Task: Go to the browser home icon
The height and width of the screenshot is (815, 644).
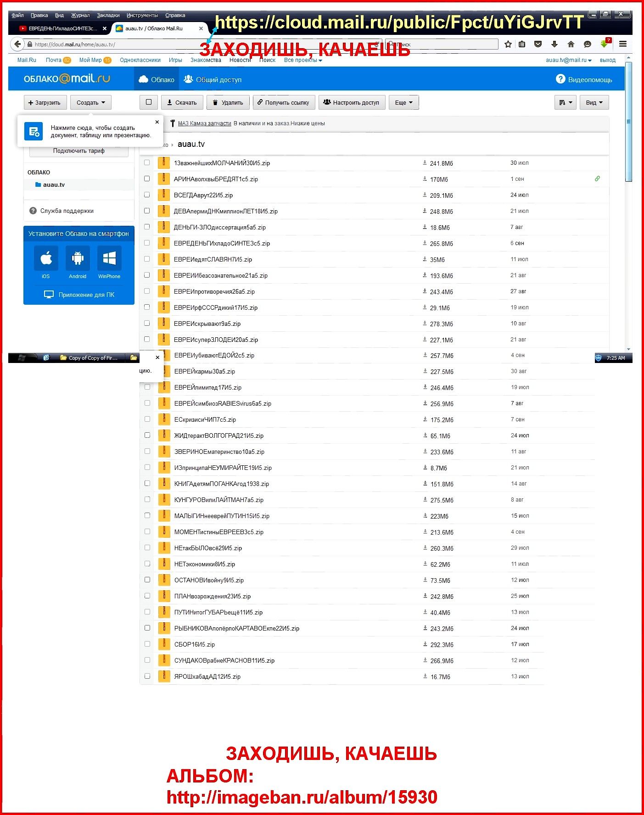Action: (571, 44)
